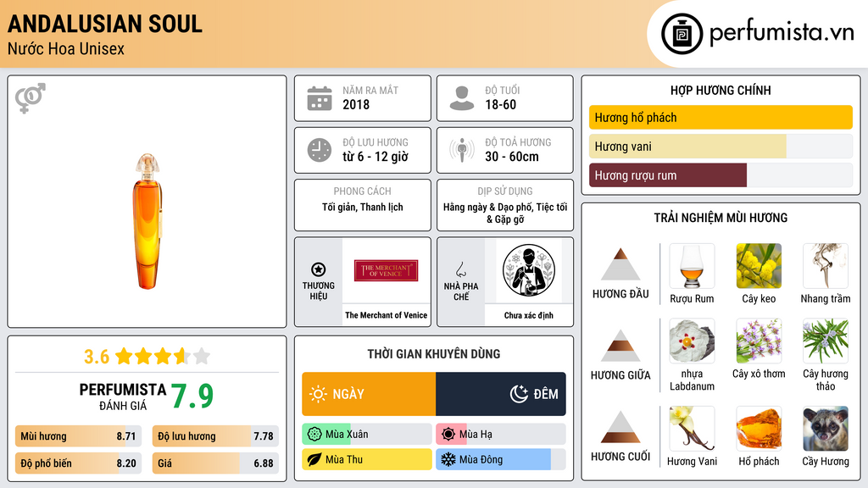Image resolution: width=868 pixels, height=488 pixels.
Task: Click the clock icon beside Độ lưu hương
Action: click(320, 150)
